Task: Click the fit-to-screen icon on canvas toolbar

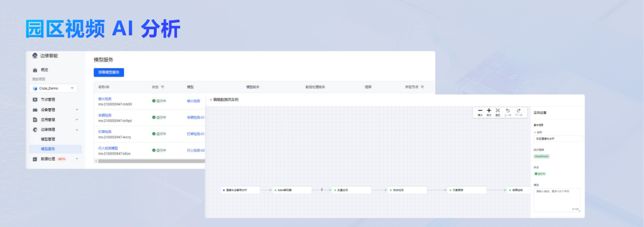Action: coord(498,111)
